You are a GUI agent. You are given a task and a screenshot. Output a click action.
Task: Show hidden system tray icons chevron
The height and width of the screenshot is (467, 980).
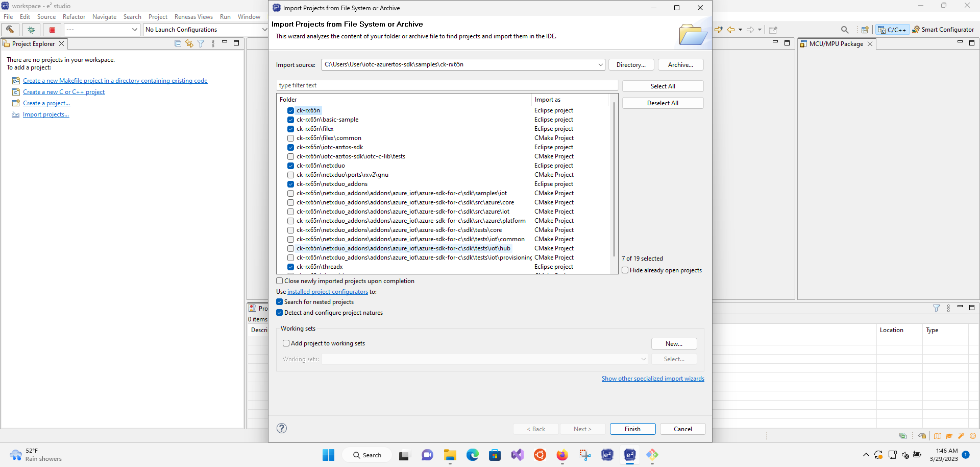[866, 455]
